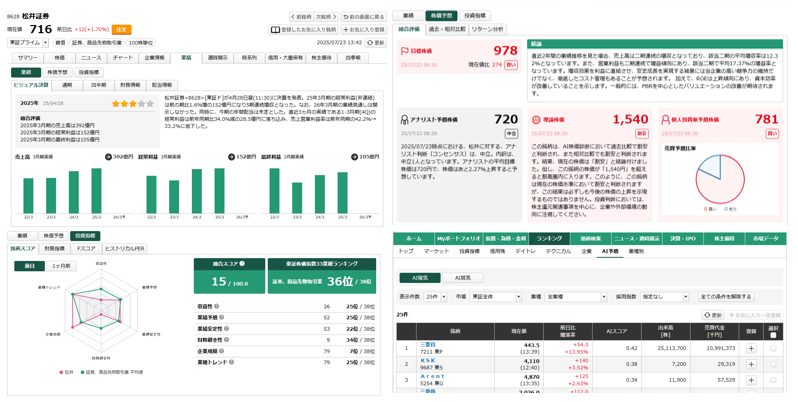Select the 銘柄検索 menu in green navigation

pos(585,239)
